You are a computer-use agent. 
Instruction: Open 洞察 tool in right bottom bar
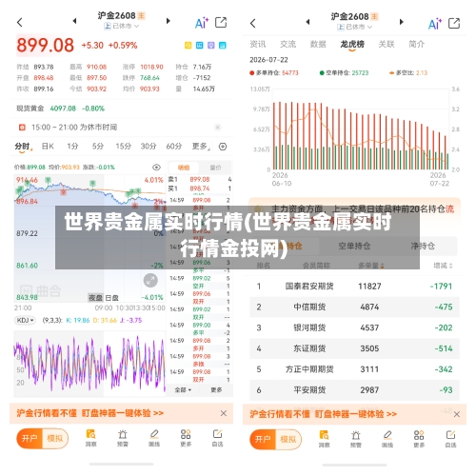pos(325,439)
